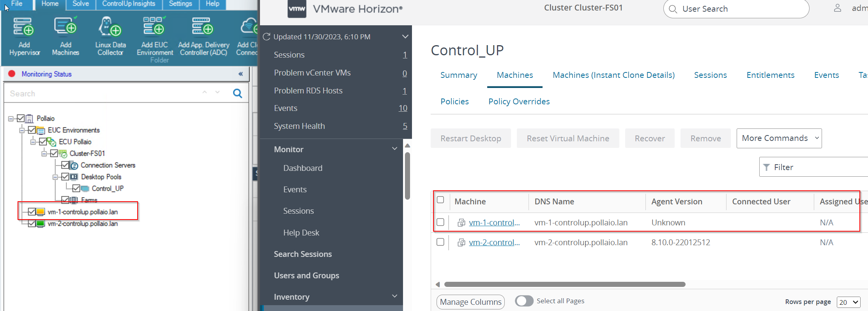
Task: Toggle the Cluster-FS01 checkbox
Action: 54,153
